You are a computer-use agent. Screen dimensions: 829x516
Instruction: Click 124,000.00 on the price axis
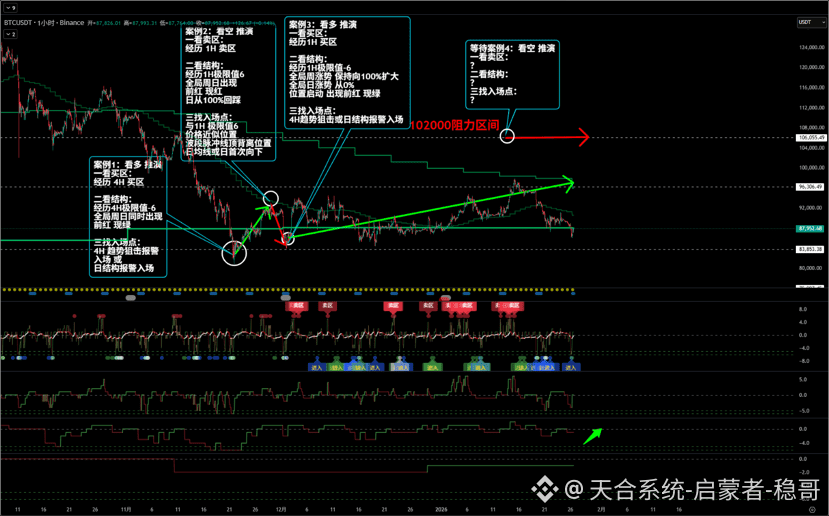point(811,48)
